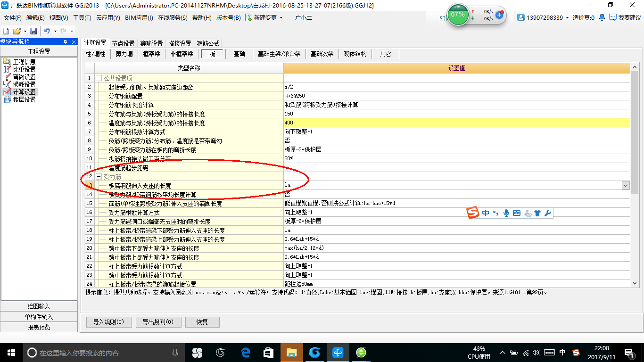Pin the 模块导航栏 panel
This screenshot has width=644, height=362.
click(65, 42)
